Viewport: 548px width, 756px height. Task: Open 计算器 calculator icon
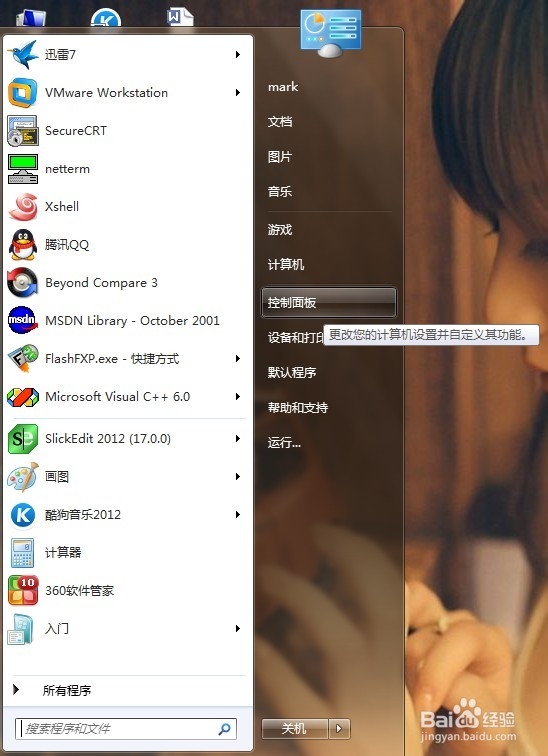click(23, 553)
